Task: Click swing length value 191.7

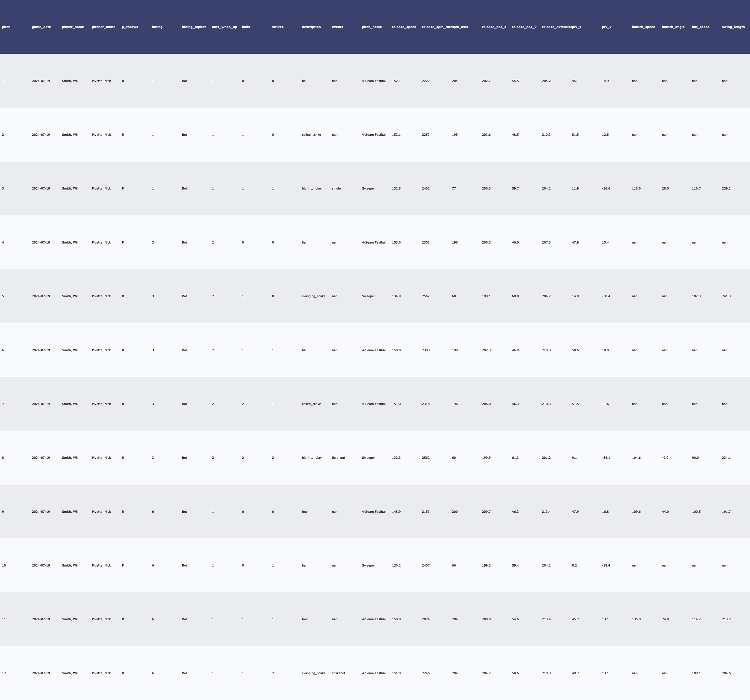Action: click(x=726, y=512)
